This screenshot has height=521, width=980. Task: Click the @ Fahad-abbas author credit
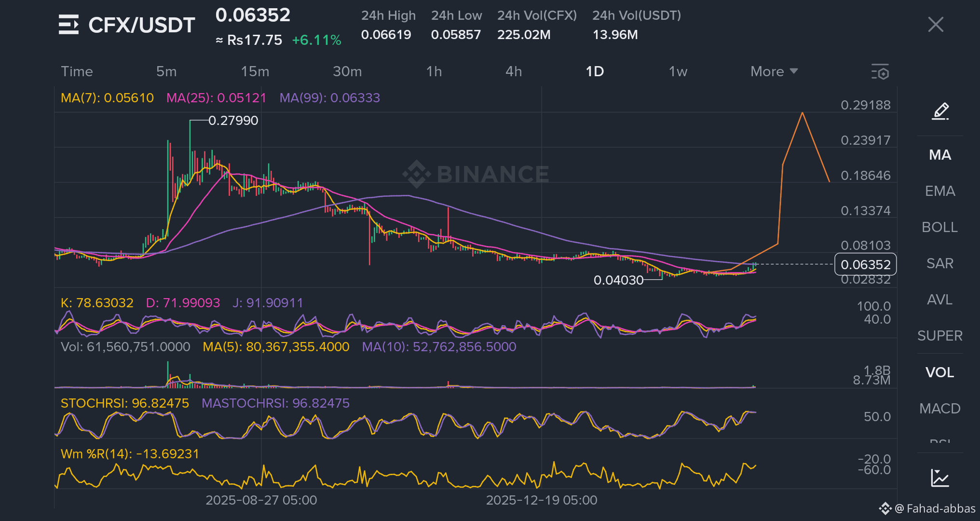(935, 508)
